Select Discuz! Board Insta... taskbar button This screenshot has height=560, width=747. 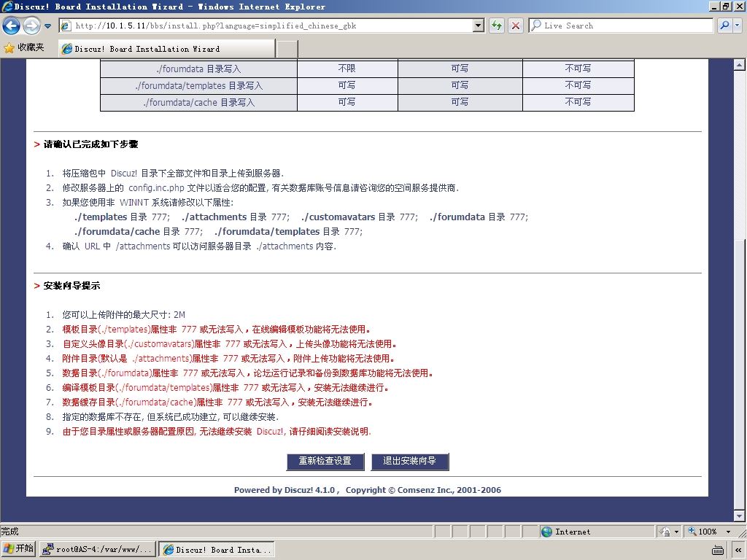[217, 550]
